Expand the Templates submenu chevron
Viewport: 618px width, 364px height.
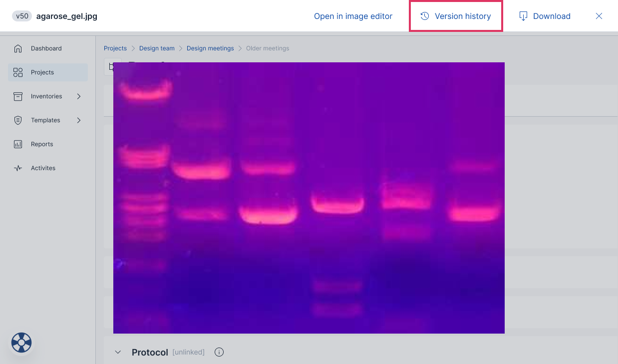79,120
